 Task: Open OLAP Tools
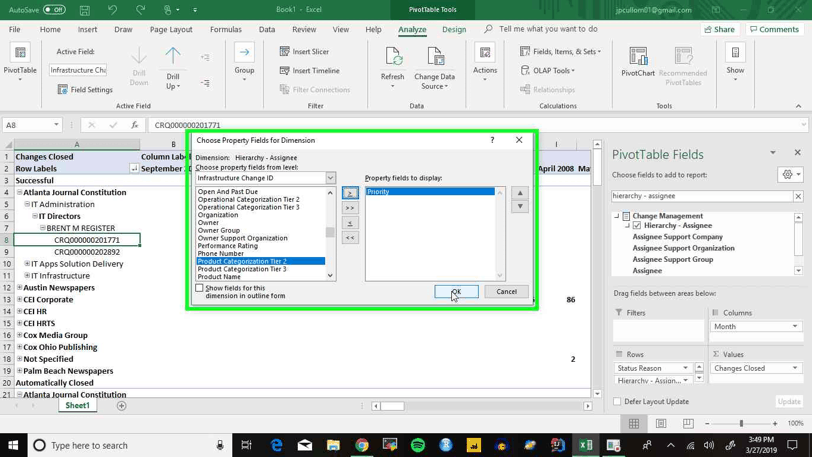click(x=548, y=71)
